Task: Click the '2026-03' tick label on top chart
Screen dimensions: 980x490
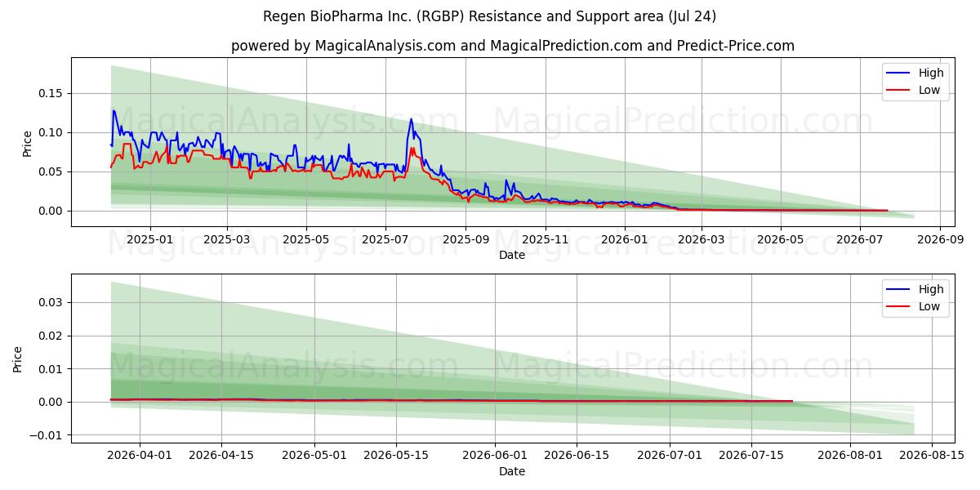Action: point(702,239)
